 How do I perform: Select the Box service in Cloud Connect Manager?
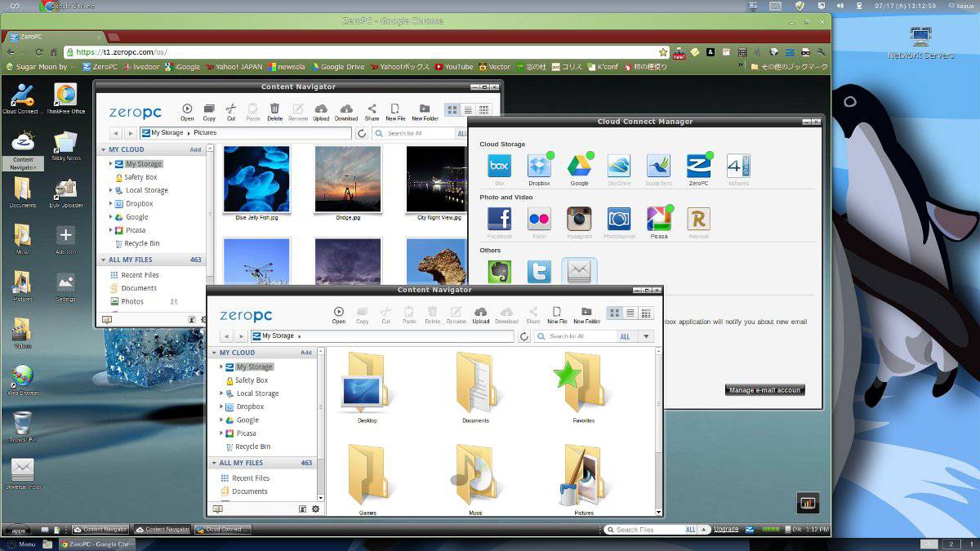tap(500, 170)
